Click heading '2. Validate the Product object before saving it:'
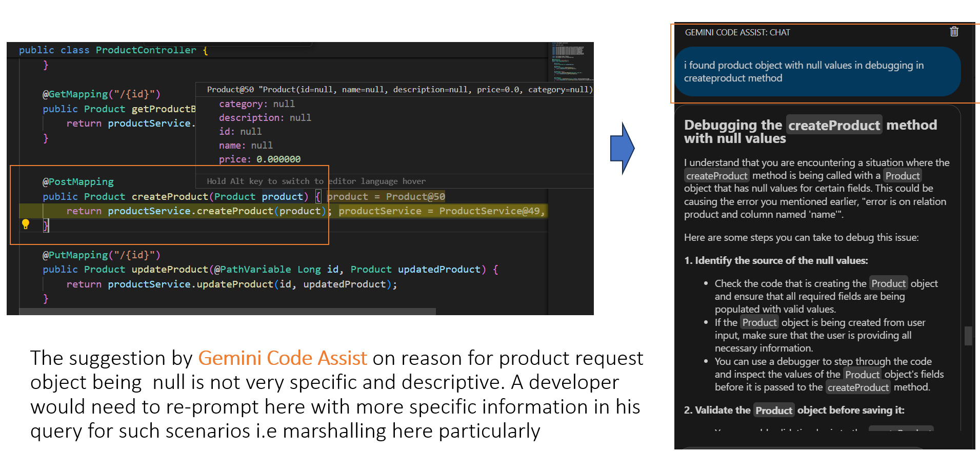Image resolution: width=980 pixels, height=452 pixels. pos(794,410)
